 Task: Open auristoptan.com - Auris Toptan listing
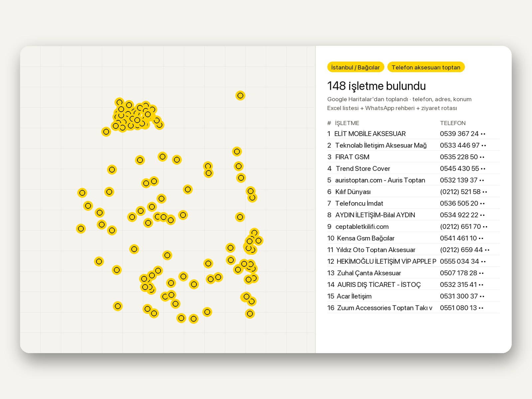coord(413,180)
